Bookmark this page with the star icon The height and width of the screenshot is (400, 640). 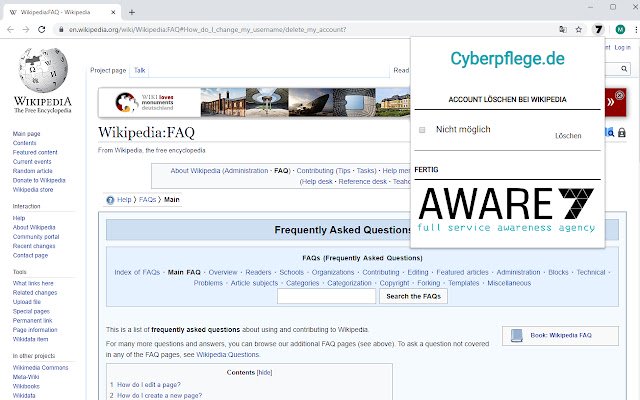(578, 29)
